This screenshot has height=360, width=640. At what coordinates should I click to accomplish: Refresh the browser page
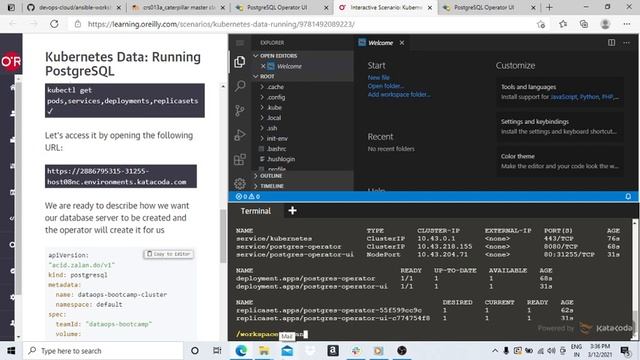[54, 24]
